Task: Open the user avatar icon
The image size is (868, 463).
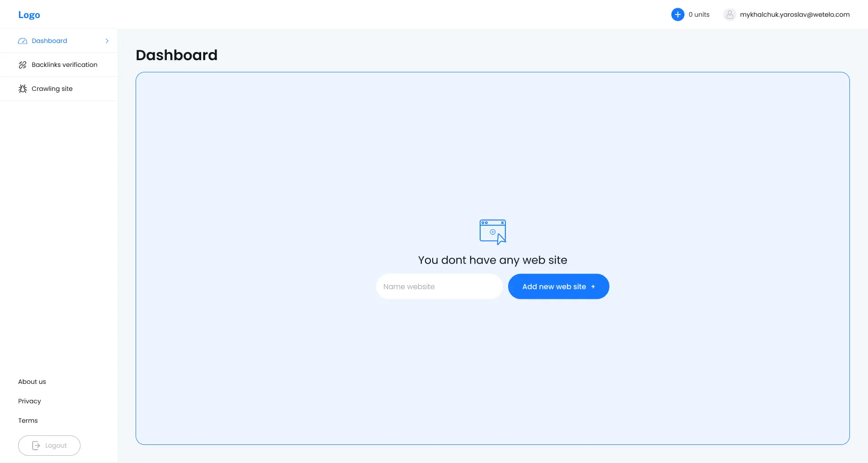Action: pos(729,14)
